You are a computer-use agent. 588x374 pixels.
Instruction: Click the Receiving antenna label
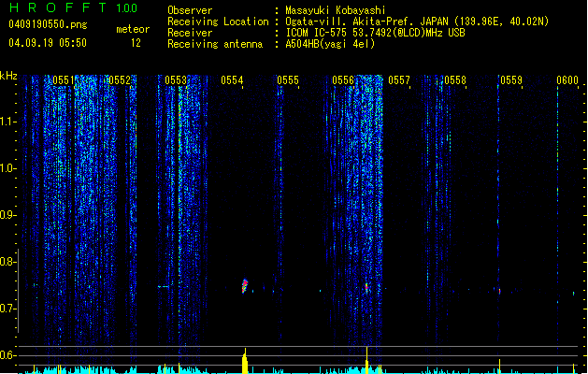point(215,44)
